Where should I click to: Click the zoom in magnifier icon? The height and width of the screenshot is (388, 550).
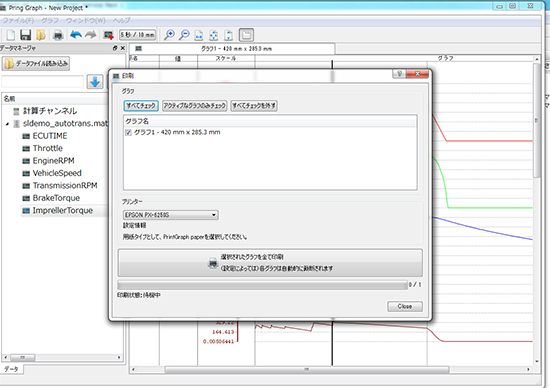tap(169, 35)
